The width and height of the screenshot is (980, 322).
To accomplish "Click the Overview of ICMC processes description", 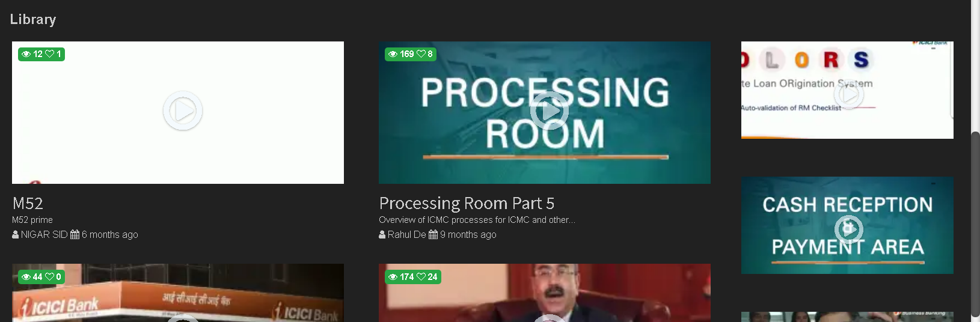I will 477,220.
